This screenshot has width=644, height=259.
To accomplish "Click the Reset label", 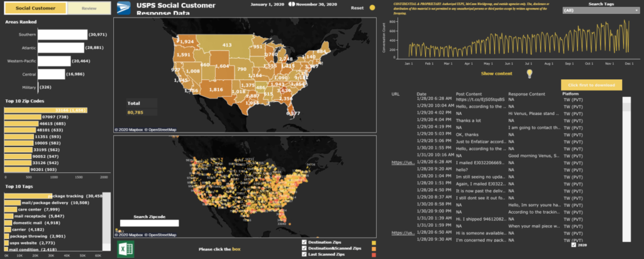I will point(357,8).
